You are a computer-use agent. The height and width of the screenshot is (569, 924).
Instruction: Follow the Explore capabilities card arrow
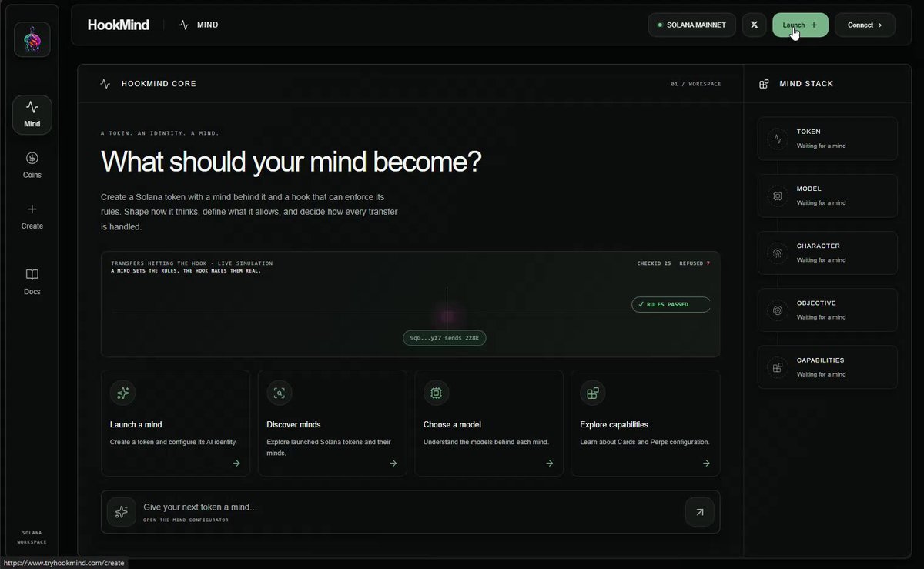point(706,464)
